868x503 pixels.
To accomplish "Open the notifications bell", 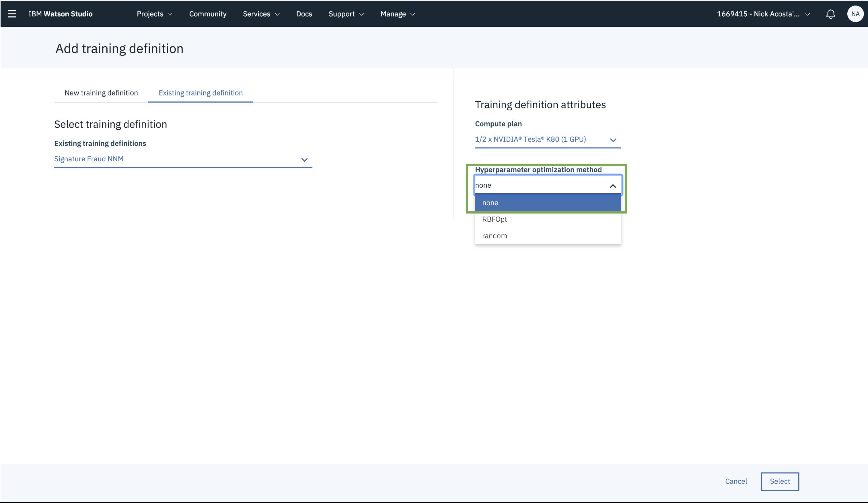I will click(x=830, y=14).
